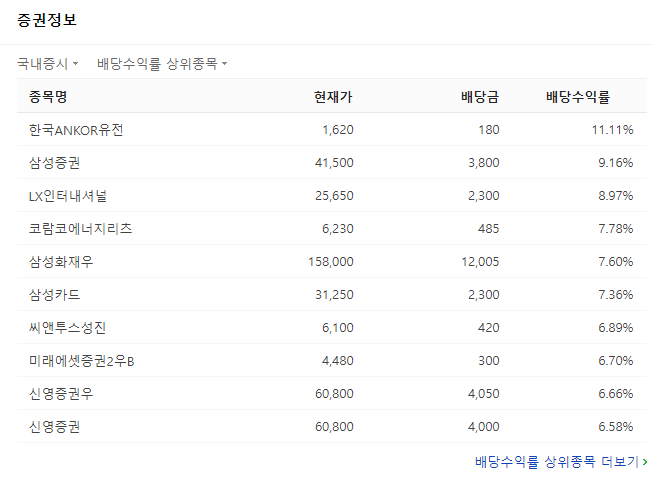Select dividend 180 for 한국ANKOR유전
The image size is (652, 478).
pyautogui.click(x=489, y=130)
